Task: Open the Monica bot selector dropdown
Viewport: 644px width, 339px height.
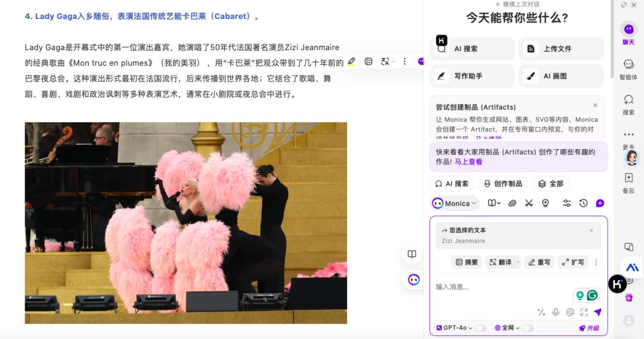Action: click(x=454, y=203)
